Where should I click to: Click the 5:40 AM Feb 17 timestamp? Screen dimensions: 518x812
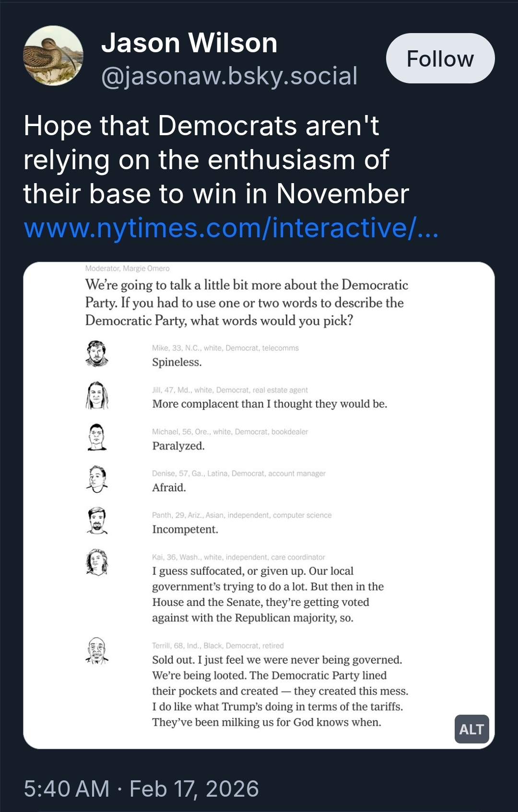(141, 789)
